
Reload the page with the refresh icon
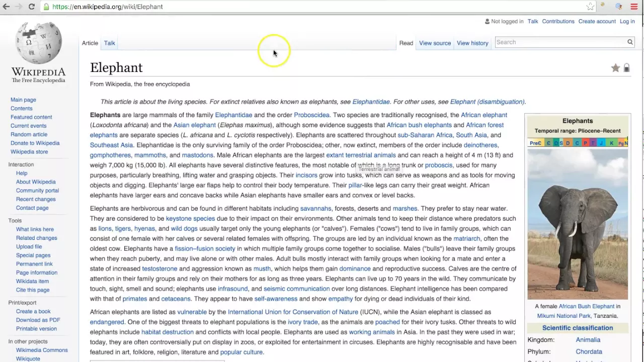click(x=31, y=7)
